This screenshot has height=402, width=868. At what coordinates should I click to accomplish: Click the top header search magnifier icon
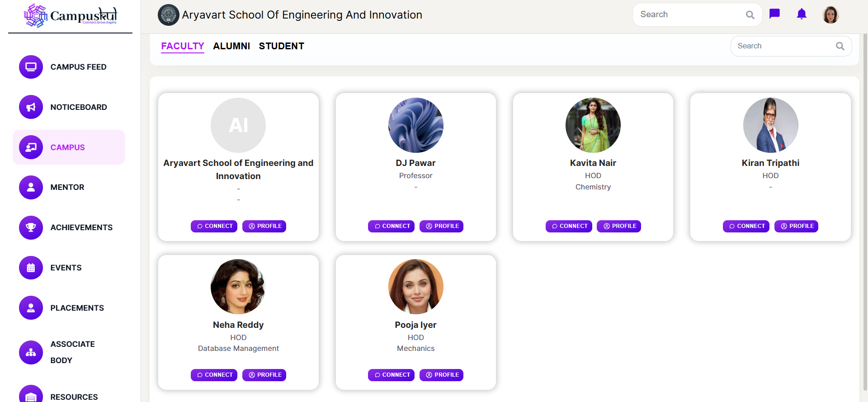pos(750,15)
